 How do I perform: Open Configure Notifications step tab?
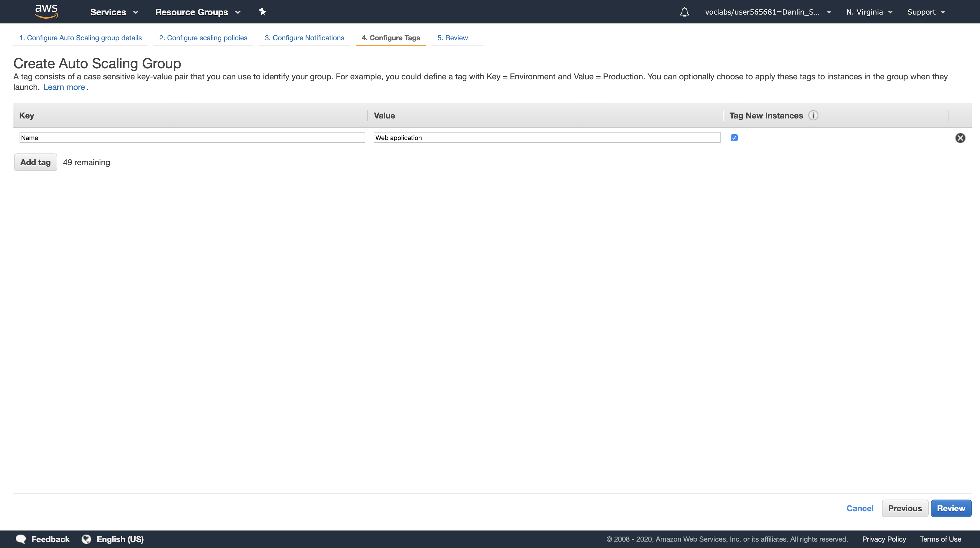click(x=304, y=38)
